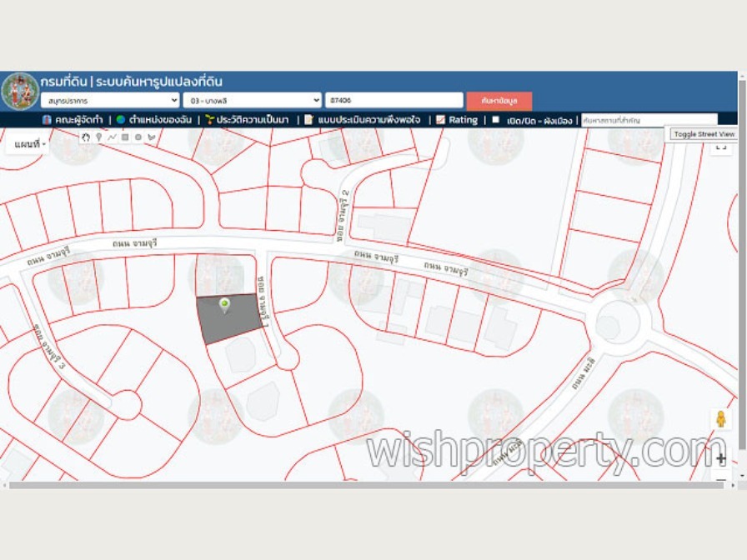Open แบบประเมินความพึงพอใจ menu item
747x560 pixels.
[369, 120]
